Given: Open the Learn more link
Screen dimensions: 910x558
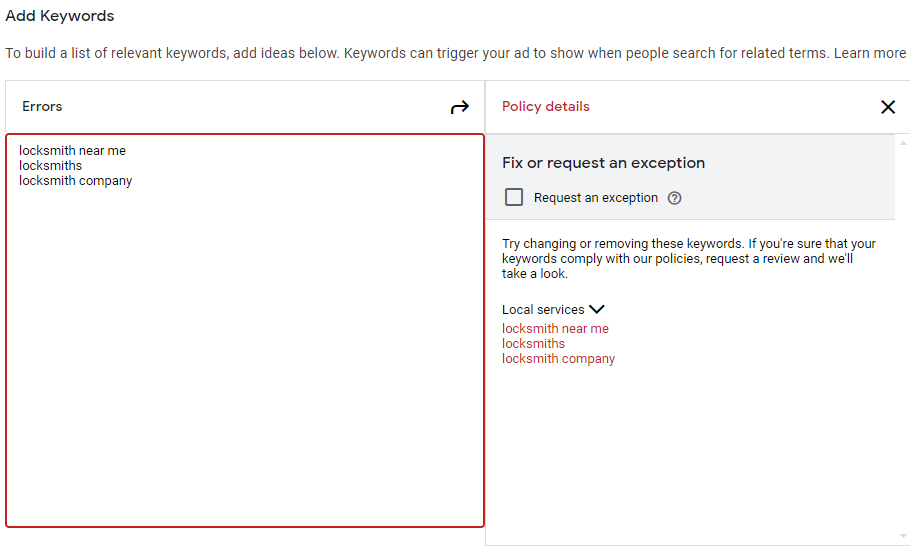Looking at the screenshot, I should [869, 53].
